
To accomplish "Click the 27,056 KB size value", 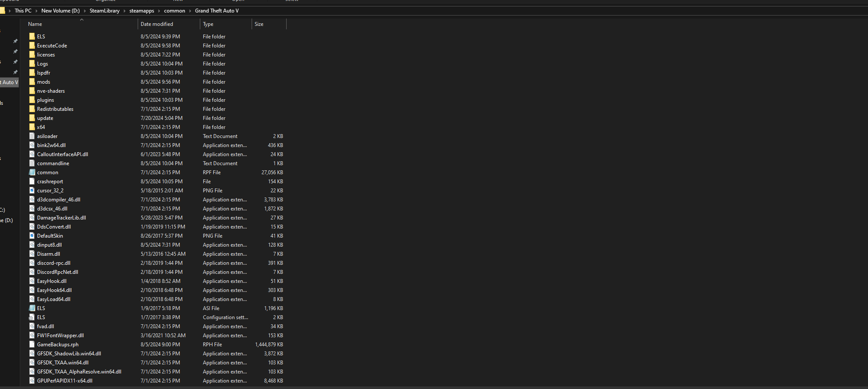I will (272, 172).
